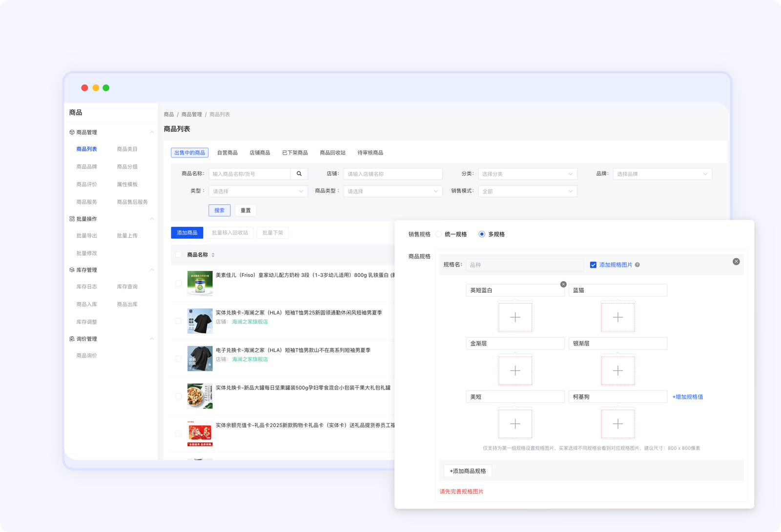Click the plus upload box under 英短蓝白
781x532 pixels.
[515, 317]
